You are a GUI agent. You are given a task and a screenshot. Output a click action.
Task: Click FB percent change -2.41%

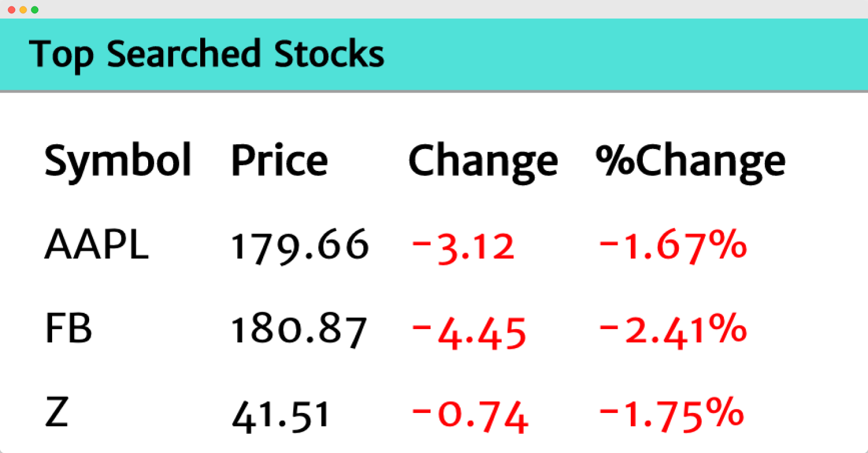[x=673, y=330]
